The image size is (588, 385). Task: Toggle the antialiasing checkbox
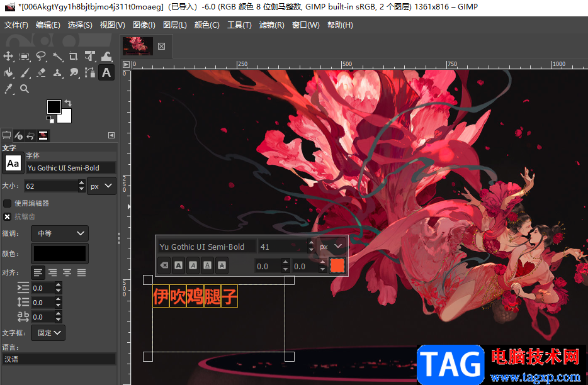coord(7,216)
